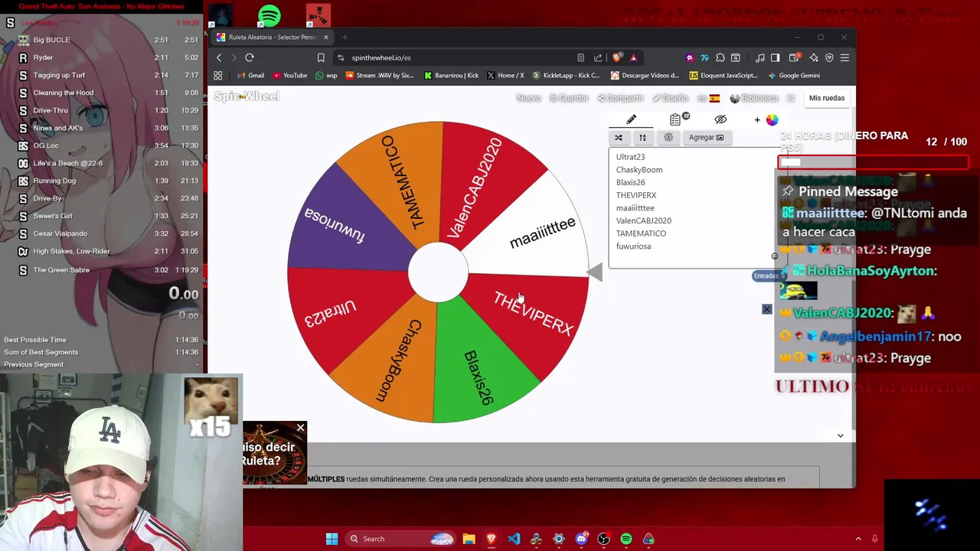Select The Green Sabre split
980x551 pixels.
click(x=101, y=270)
